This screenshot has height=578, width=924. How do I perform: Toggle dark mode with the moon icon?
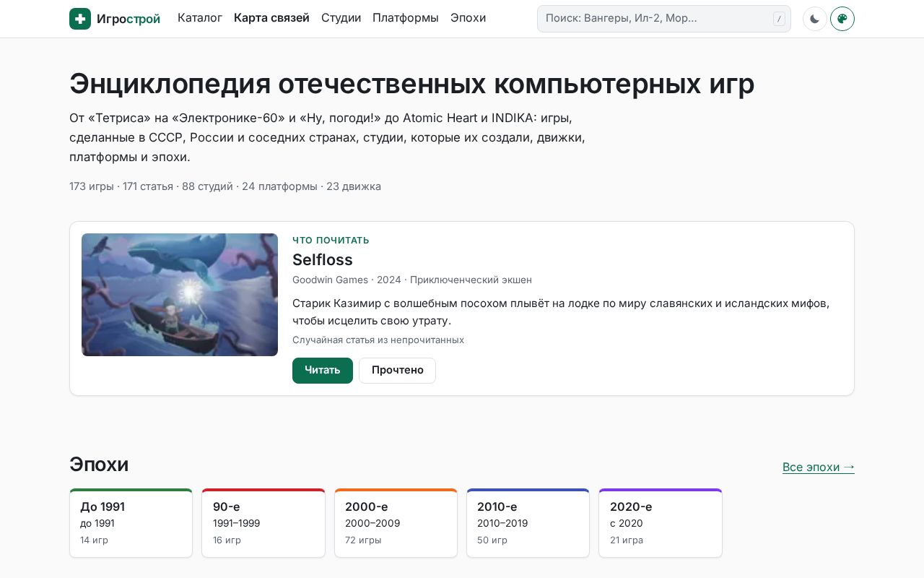coord(815,19)
